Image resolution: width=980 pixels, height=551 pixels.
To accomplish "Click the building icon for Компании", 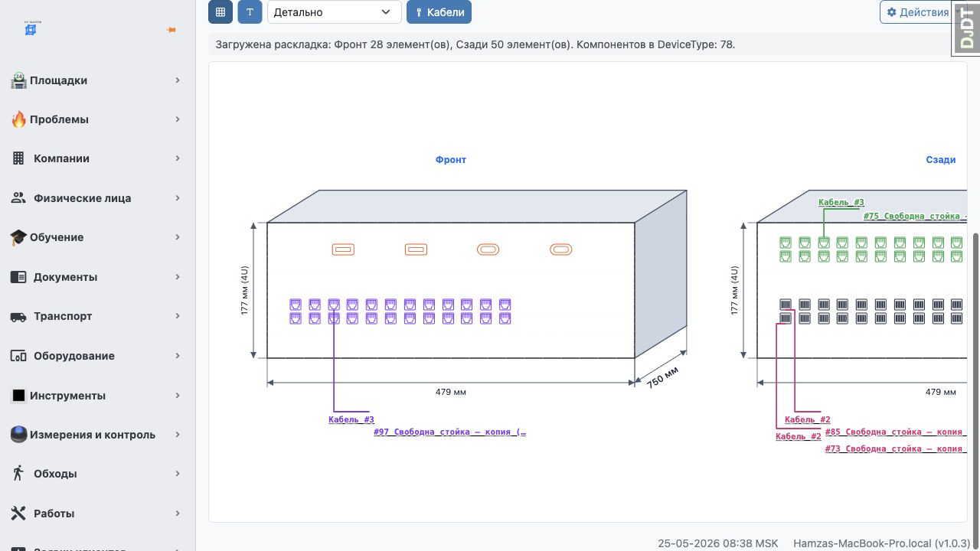I will pyautogui.click(x=18, y=158).
